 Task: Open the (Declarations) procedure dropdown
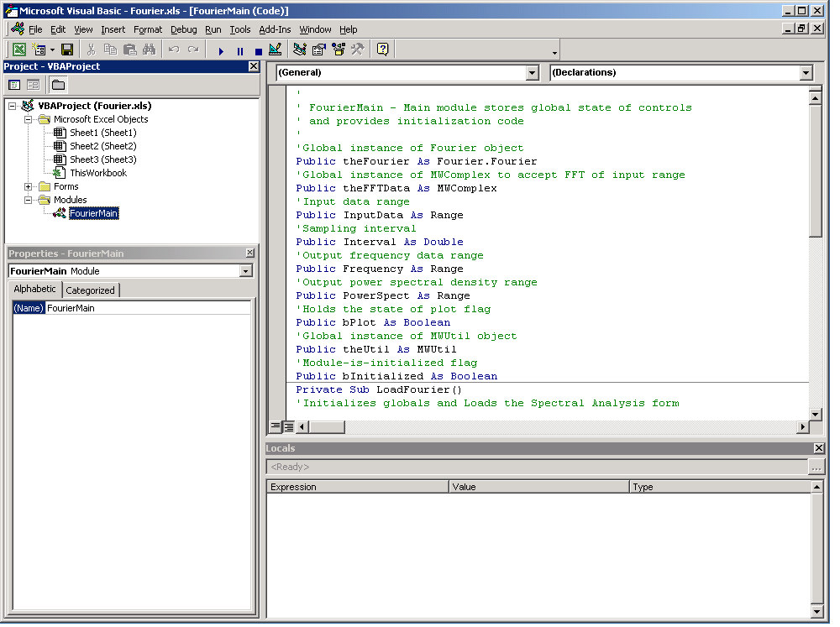[x=806, y=73]
